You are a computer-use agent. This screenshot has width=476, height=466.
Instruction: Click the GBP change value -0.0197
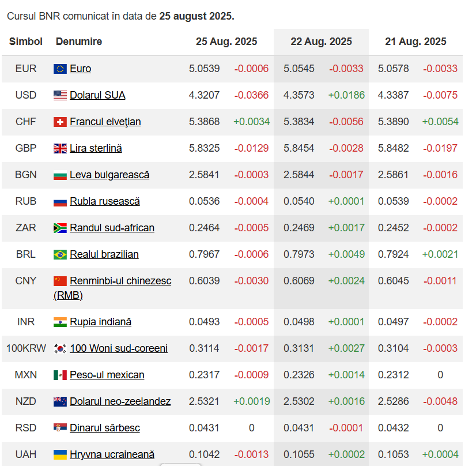click(x=440, y=148)
